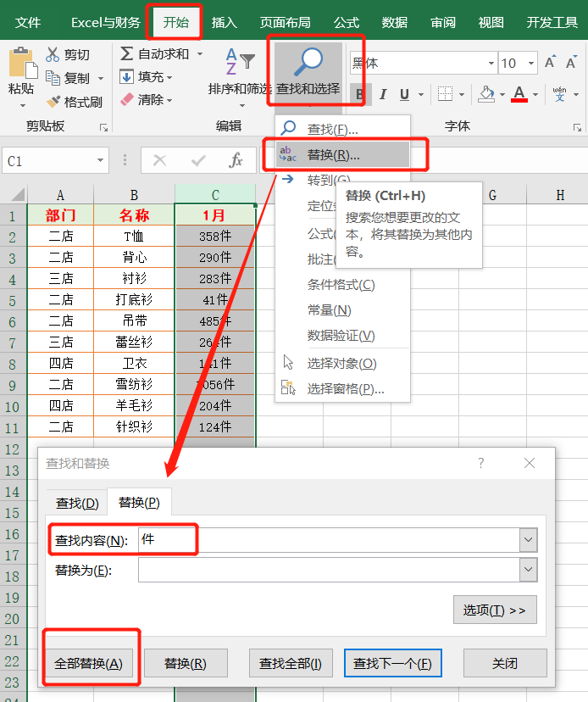The width and height of the screenshot is (588, 702).
Task: Expand the AutoSum dropdown arrow
Action: [200, 53]
